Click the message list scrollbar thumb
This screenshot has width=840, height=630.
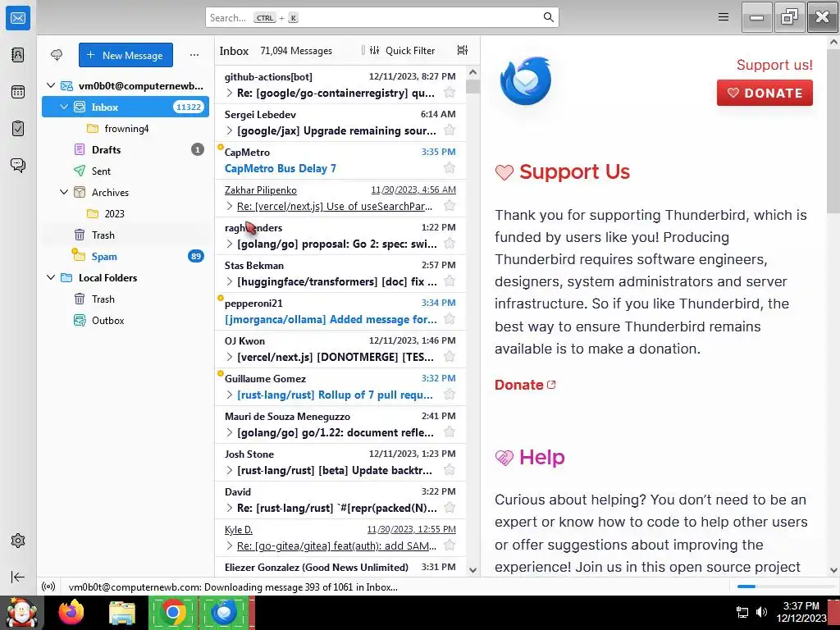point(472,87)
